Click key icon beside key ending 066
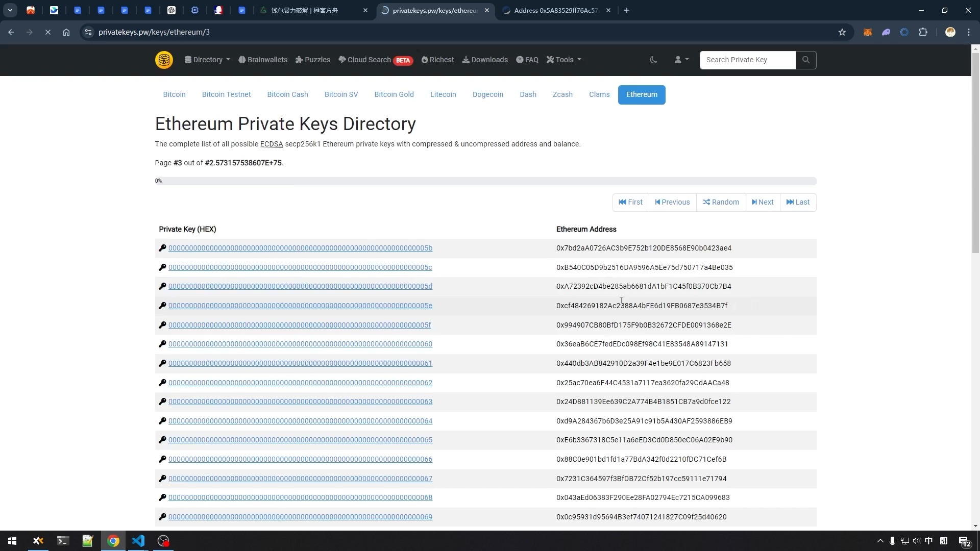The width and height of the screenshot is (980, 551). point(162,460)
